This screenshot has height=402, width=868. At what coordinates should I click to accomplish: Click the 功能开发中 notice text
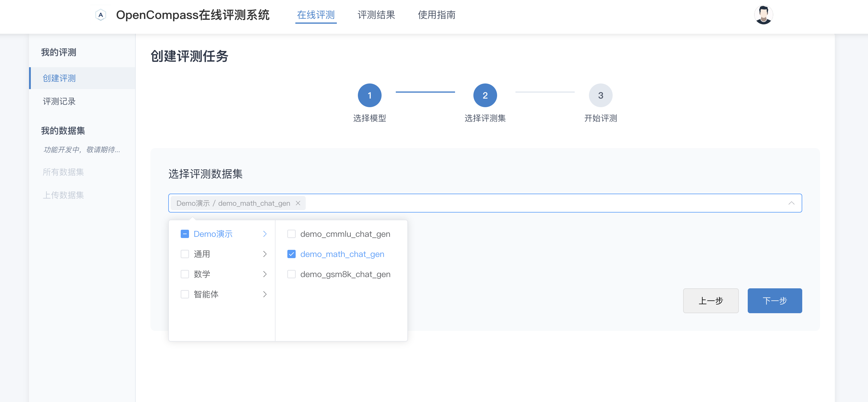pyautogui.click(x=81, y=149)
